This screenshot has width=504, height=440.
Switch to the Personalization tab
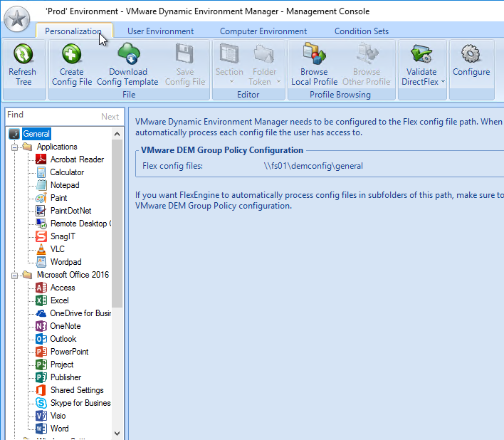pyautogui.click(x=73, y=31)
